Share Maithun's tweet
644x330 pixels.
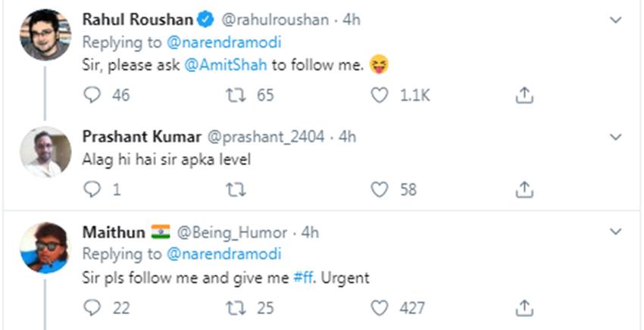click(523, 308)
